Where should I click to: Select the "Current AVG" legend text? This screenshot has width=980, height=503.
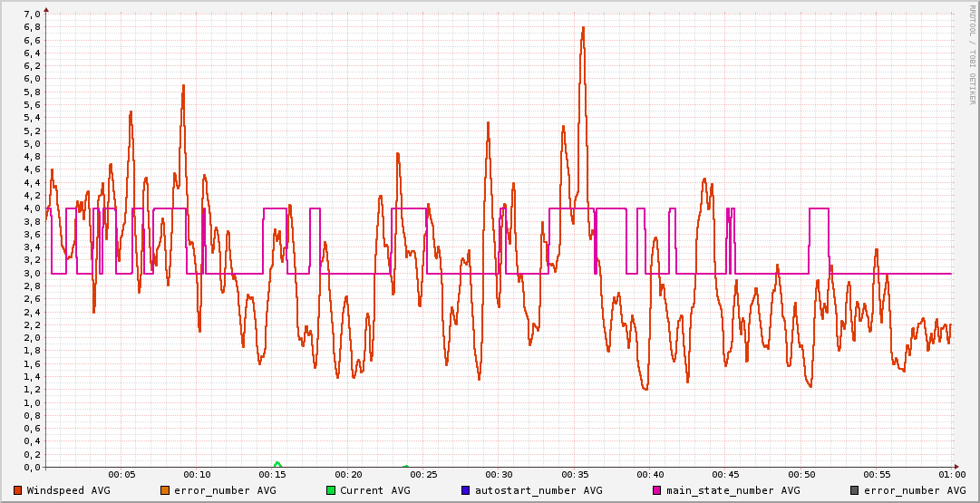coord(374,490)
